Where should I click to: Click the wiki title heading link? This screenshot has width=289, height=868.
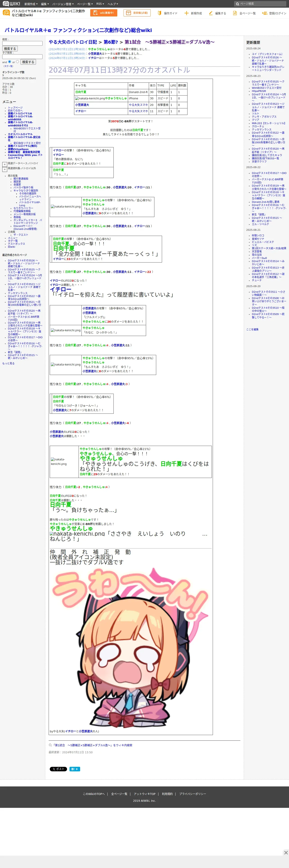[78, 30]
